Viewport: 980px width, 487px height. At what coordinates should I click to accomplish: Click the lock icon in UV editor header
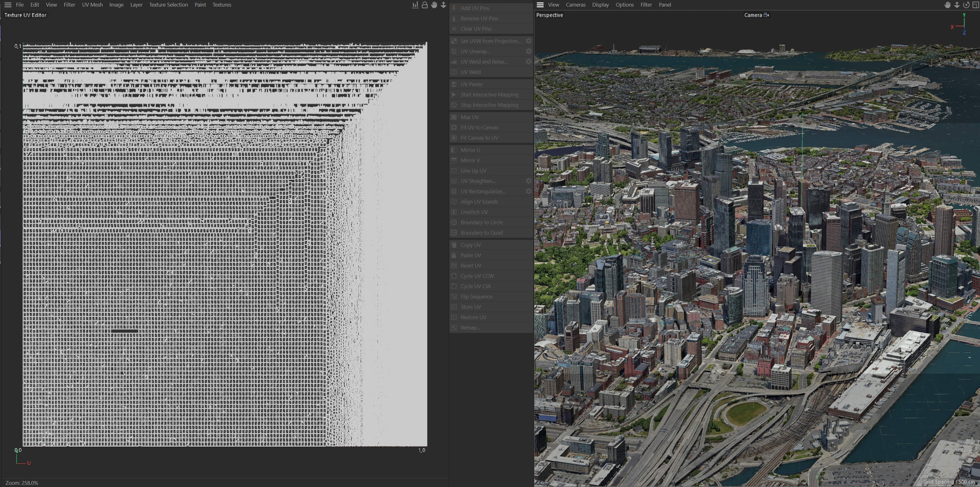coord(425,5)
